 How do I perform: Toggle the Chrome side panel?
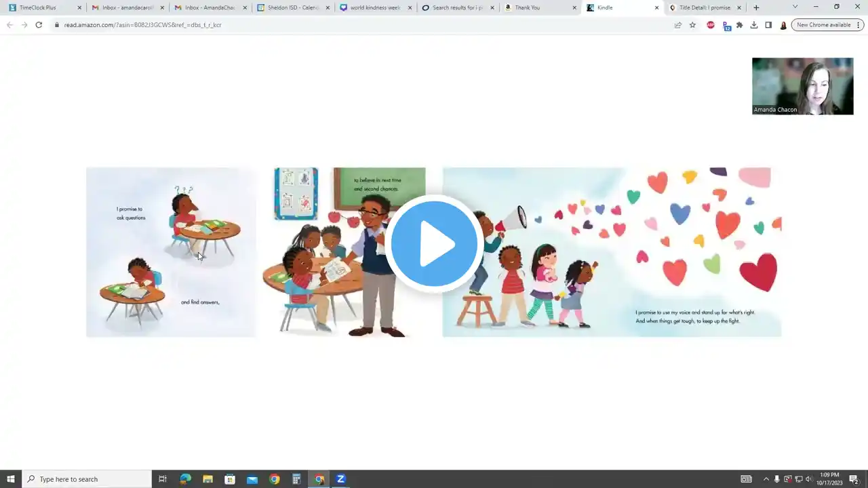pos(768,25)
